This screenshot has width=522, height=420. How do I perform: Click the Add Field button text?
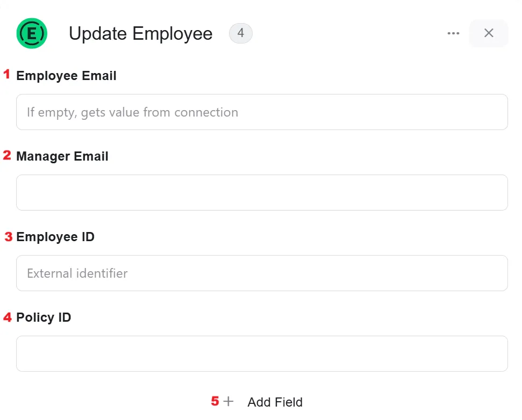tap(275, 402)
